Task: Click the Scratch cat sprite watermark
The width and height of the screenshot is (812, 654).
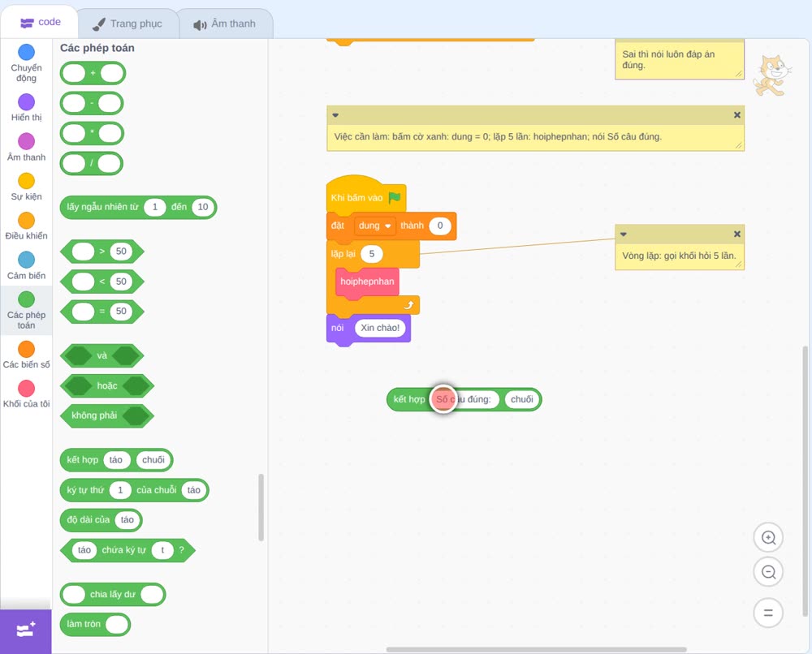Action: [772, 75]
